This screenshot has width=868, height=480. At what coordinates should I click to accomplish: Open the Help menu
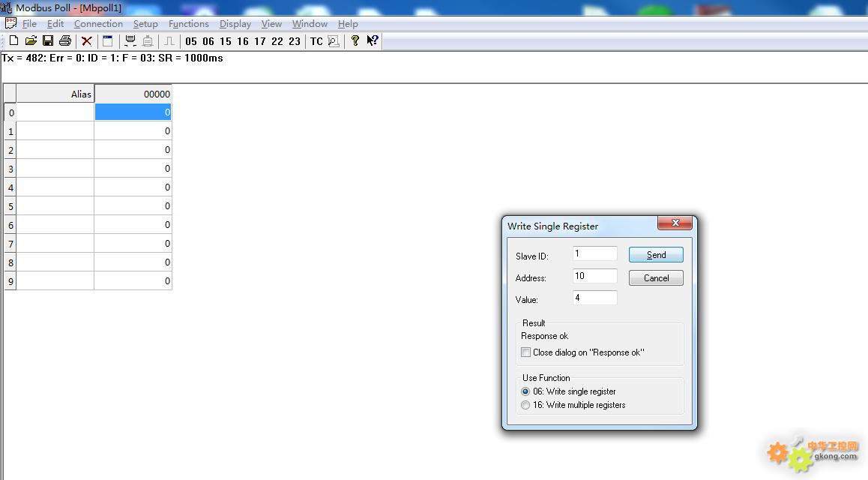coord(349,24)
